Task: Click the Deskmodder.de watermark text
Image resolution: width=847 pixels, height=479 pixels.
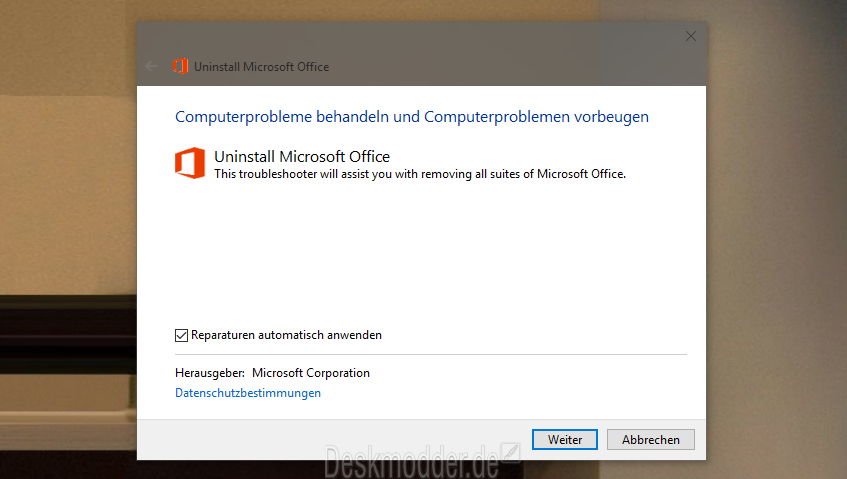Action: pos(411,463)
